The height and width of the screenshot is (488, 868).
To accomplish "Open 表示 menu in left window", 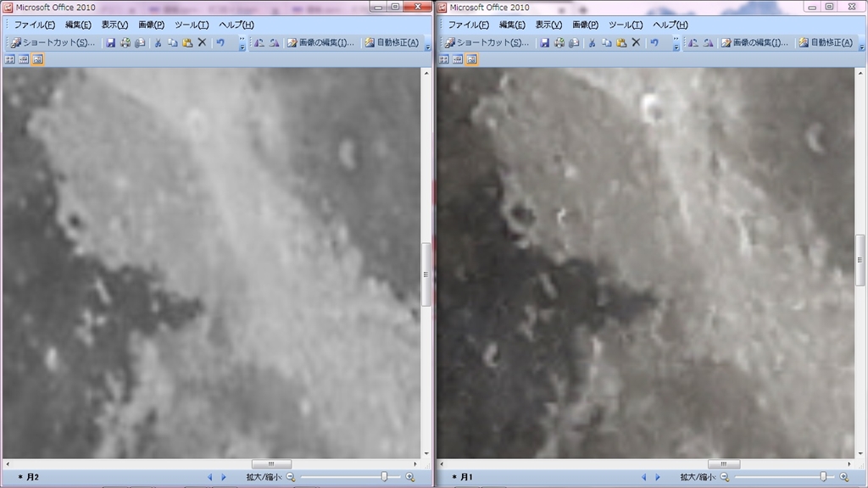I will 114,25.
